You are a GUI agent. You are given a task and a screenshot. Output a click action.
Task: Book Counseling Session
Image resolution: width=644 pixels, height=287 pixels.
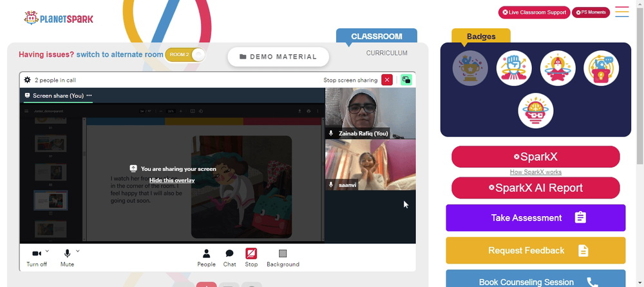tap(536, 279)
